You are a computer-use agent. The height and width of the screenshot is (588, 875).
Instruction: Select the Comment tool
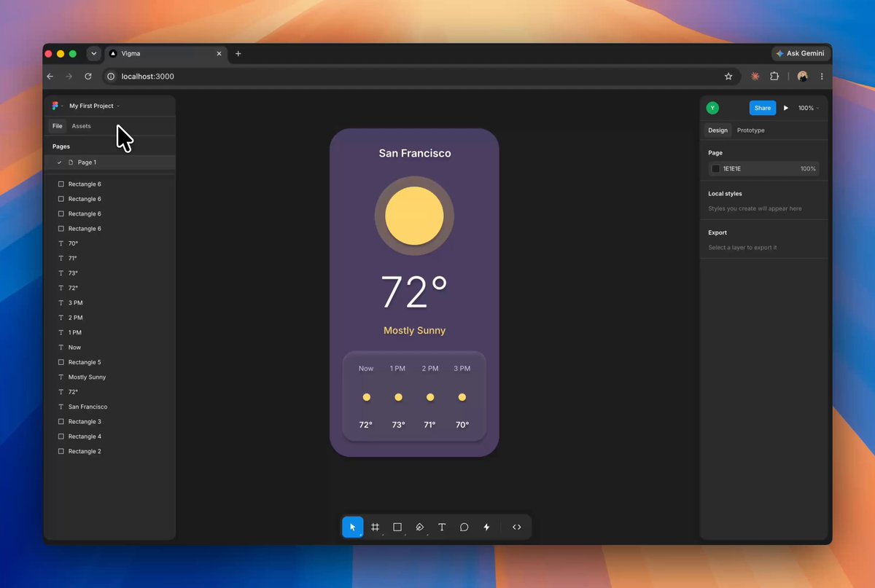click(x=464, y=527)
